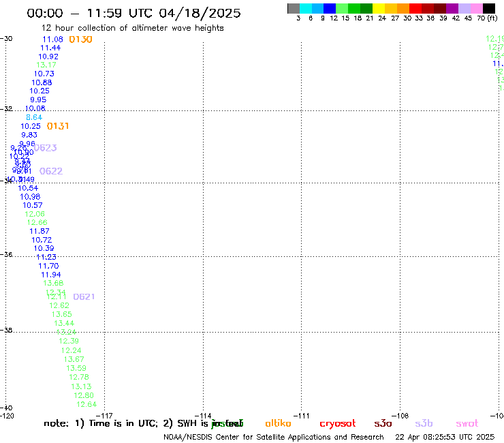This screenshot has height=443, width=504.
Task: Select wave height value 11.94
Action: (x=51, y=275)
